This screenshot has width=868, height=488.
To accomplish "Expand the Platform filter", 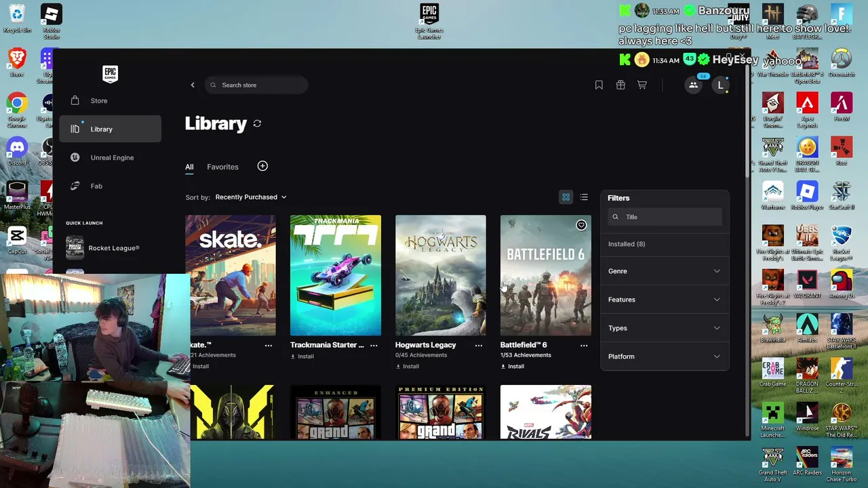I will (665, 357).
